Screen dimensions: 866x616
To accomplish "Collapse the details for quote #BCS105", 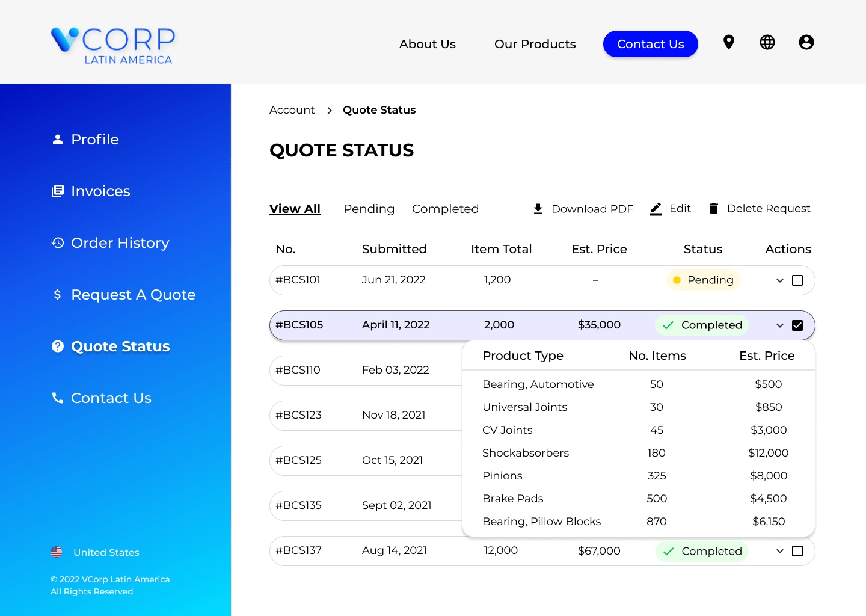I will click(x=779, y=325).
